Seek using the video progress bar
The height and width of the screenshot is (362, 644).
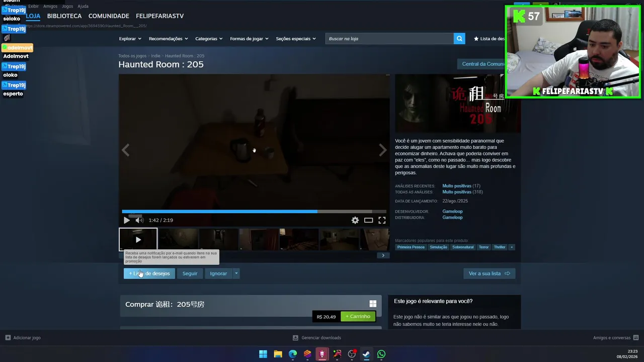pos(254,212)
